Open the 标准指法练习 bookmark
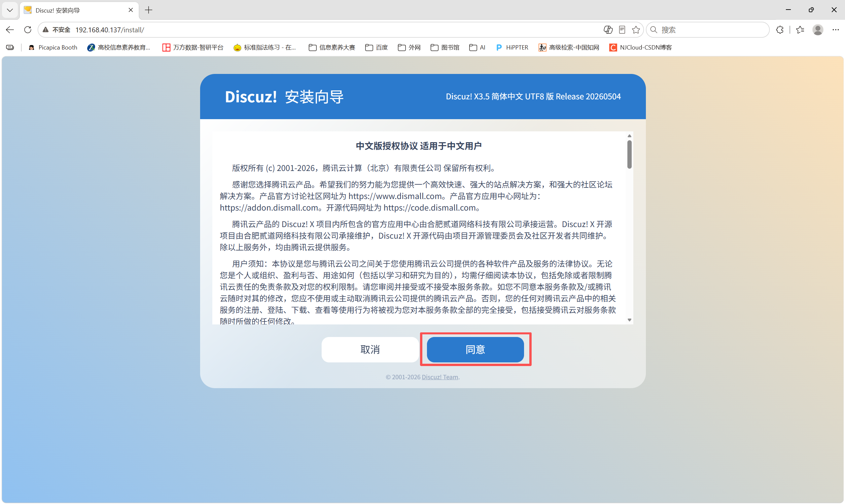 point(265,48)
